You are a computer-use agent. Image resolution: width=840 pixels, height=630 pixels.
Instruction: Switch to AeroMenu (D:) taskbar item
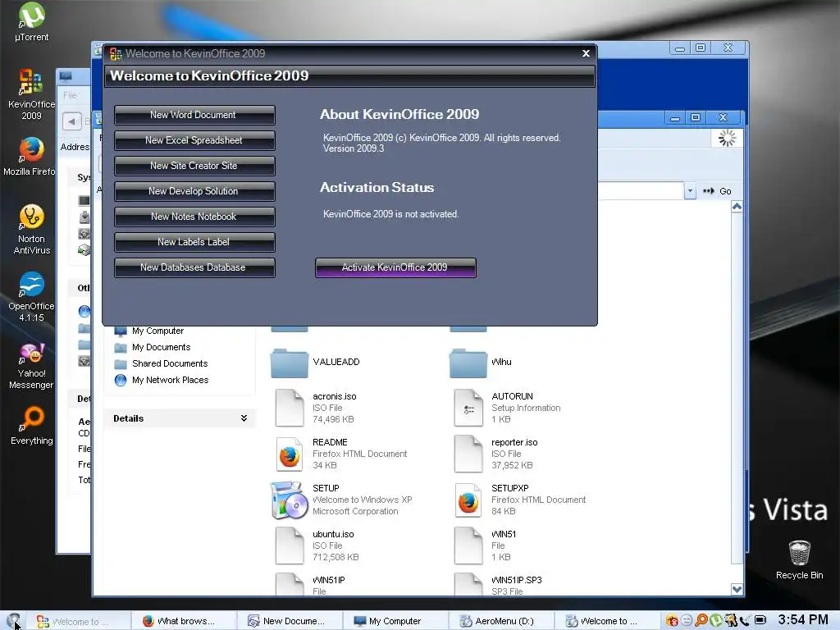[x=500, y=621]
